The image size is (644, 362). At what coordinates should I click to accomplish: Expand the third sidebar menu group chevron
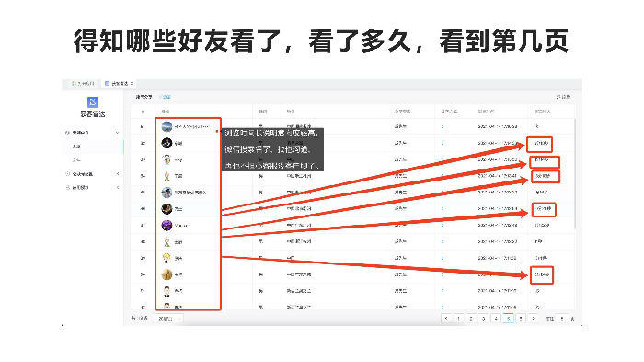(x=118, y=188)
